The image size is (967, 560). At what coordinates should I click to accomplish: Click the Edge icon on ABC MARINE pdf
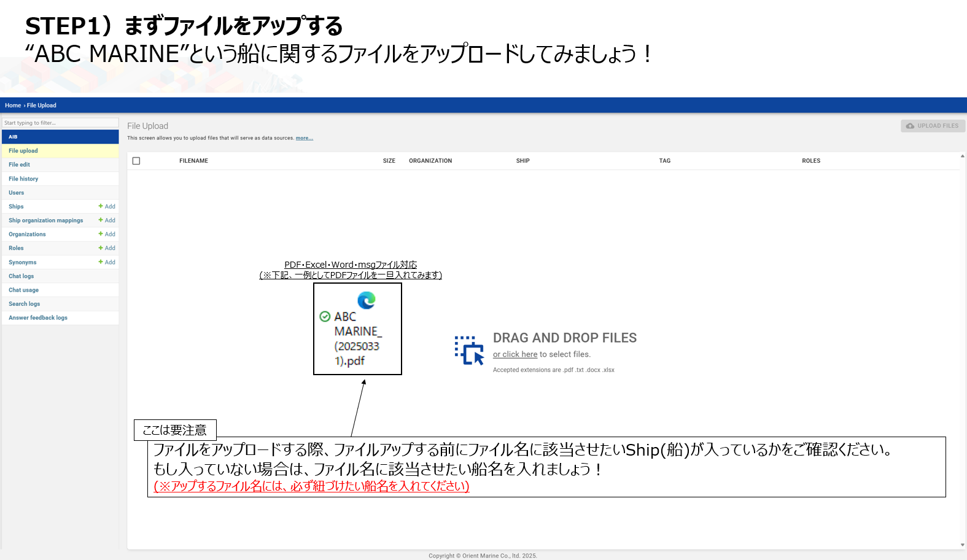point(367,300)
